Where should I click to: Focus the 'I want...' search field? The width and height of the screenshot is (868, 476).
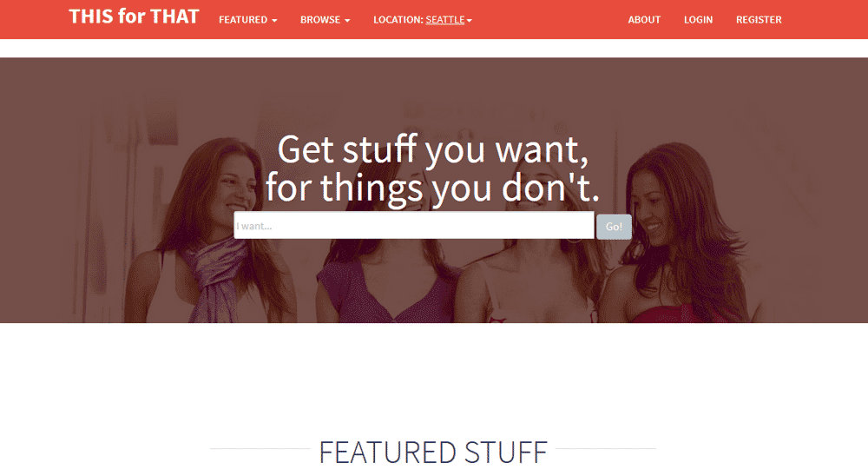[x=413, y=226]
